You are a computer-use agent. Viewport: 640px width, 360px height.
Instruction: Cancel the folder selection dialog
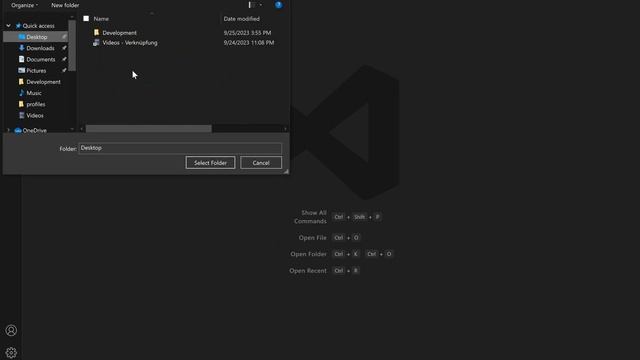(x=261, y=163)
